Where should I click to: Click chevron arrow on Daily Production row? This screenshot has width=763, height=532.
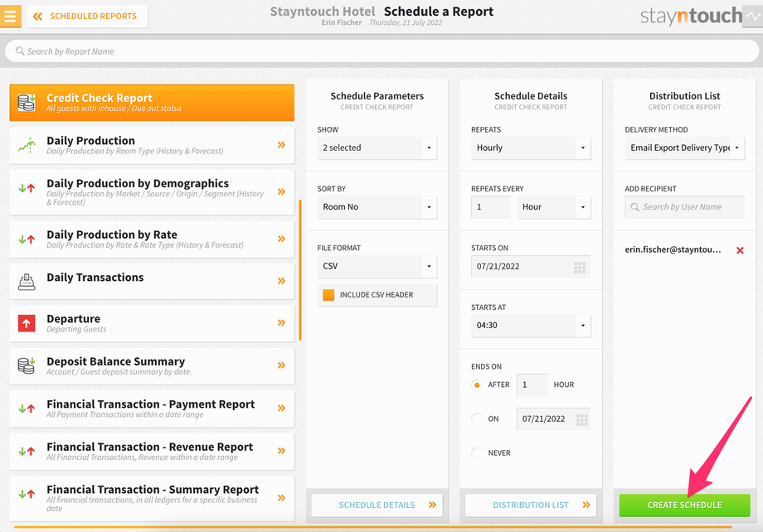281,145
